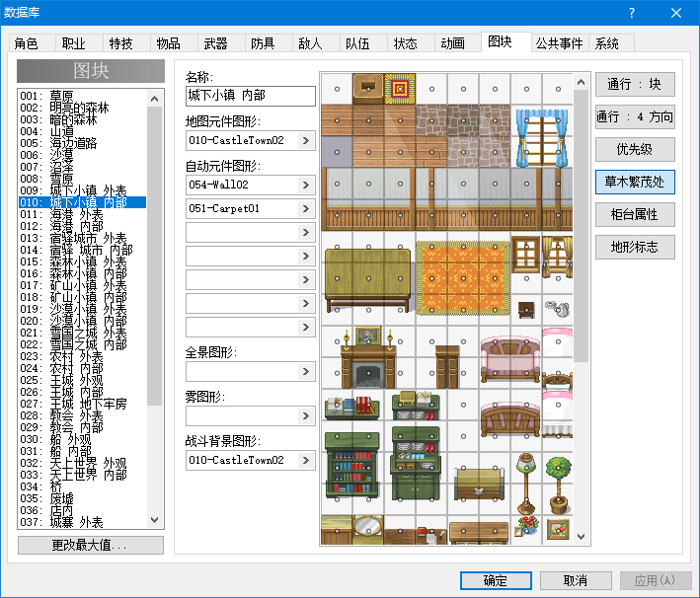Open the 公共事件 tab
This screenshot has width=700, height=598.
pyautogui.click(x=560, y=43)
